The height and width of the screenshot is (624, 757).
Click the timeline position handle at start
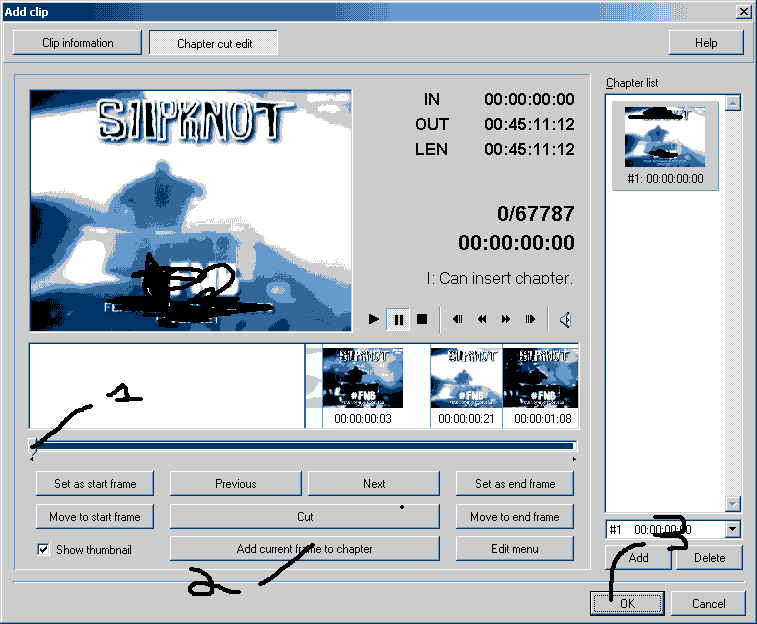33,446
